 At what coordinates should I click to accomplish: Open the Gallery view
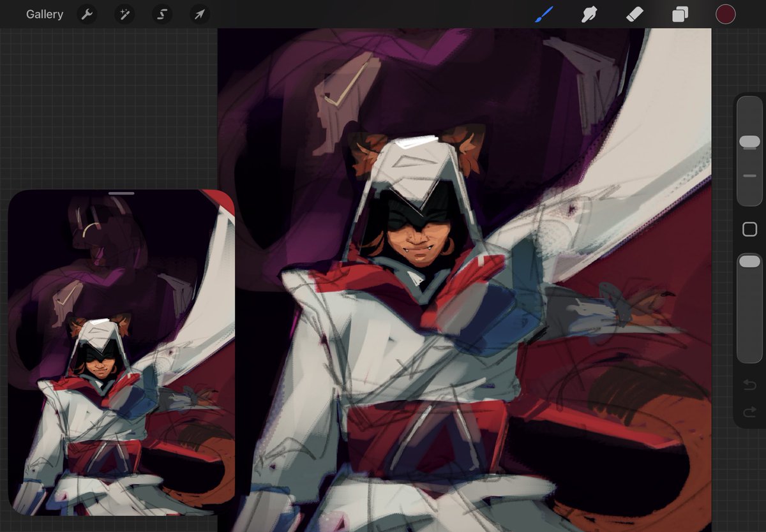click(x=45, y=14)
